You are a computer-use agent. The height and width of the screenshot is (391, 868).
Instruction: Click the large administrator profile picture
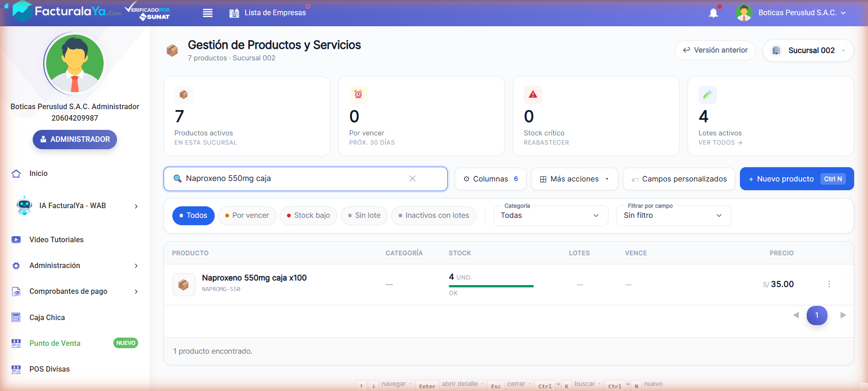tap(75, 64)
